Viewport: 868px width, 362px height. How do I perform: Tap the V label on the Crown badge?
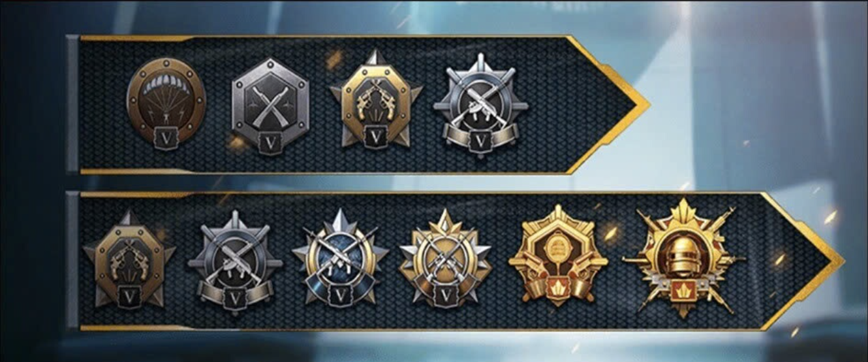(446, 295)
